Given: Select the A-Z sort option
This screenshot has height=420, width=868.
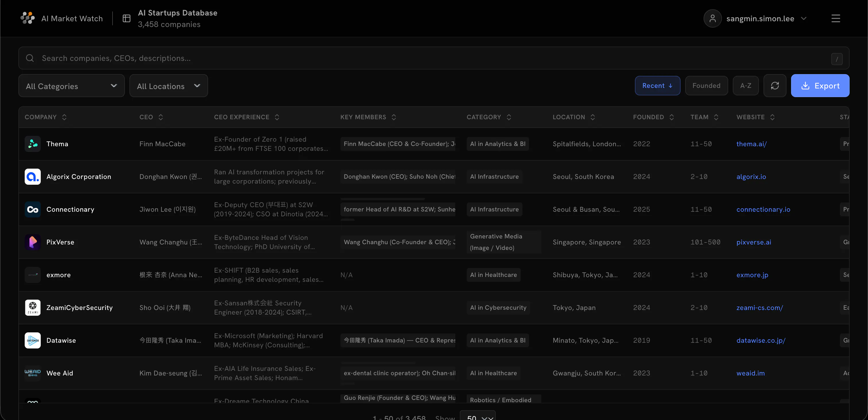Looking at the screenshot, I should coord(746,86).
